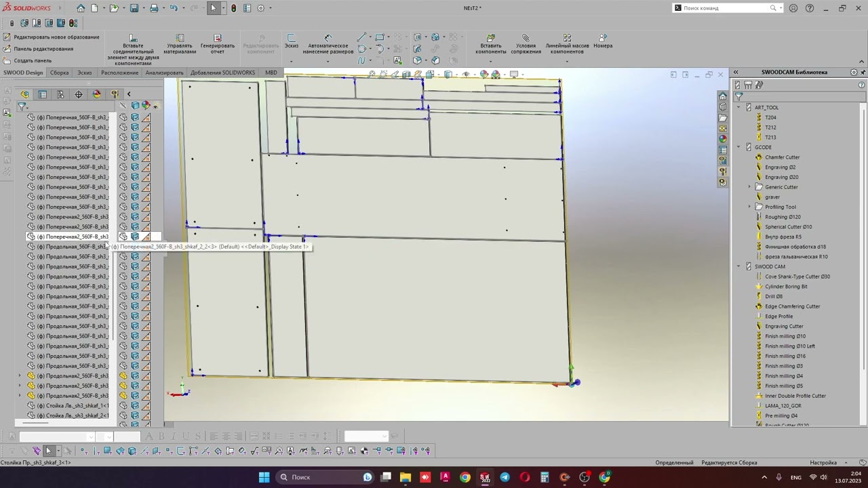Click Линейный массив компонентов tool
This screenshot has height=488, width=868.
pyautogui.click(x=567, y=45)
